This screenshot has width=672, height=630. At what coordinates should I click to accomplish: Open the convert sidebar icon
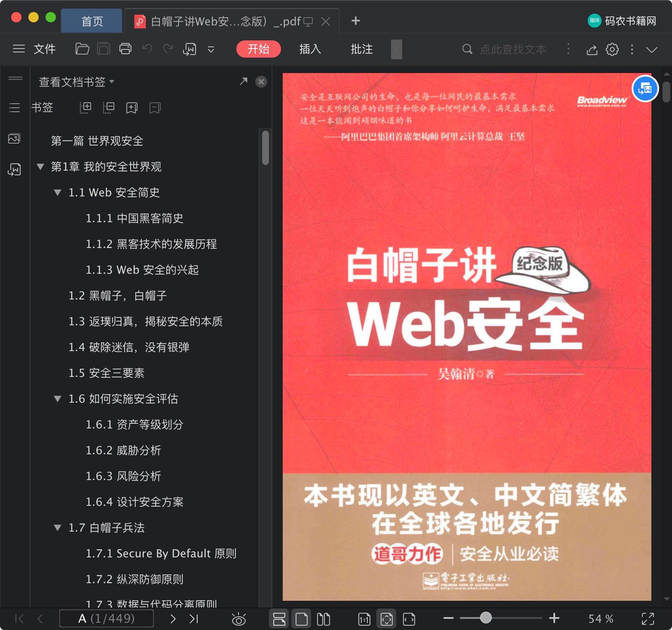click(14, 170)
